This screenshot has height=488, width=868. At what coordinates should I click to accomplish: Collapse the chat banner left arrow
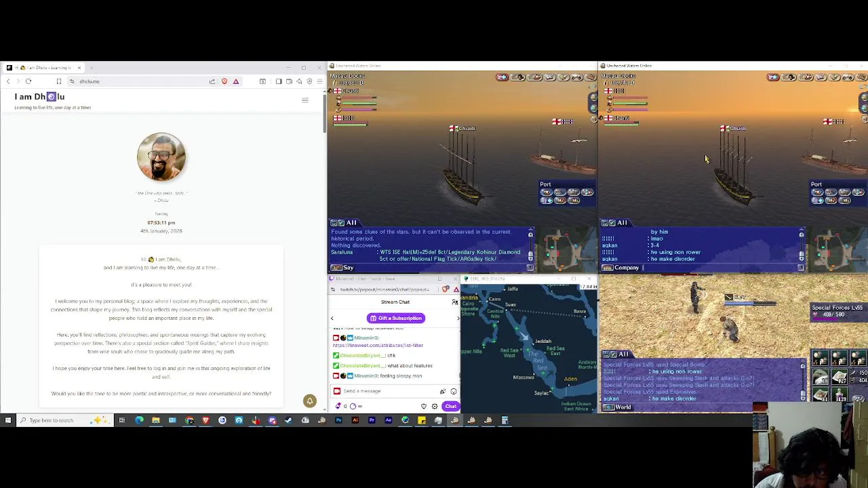pos(332,318)
